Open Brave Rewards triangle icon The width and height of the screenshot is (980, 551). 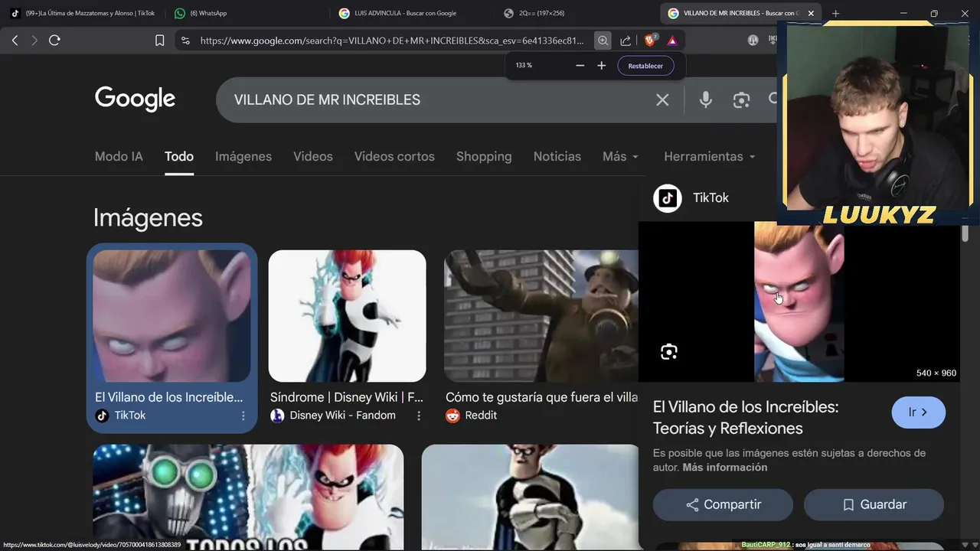point(672,41)
